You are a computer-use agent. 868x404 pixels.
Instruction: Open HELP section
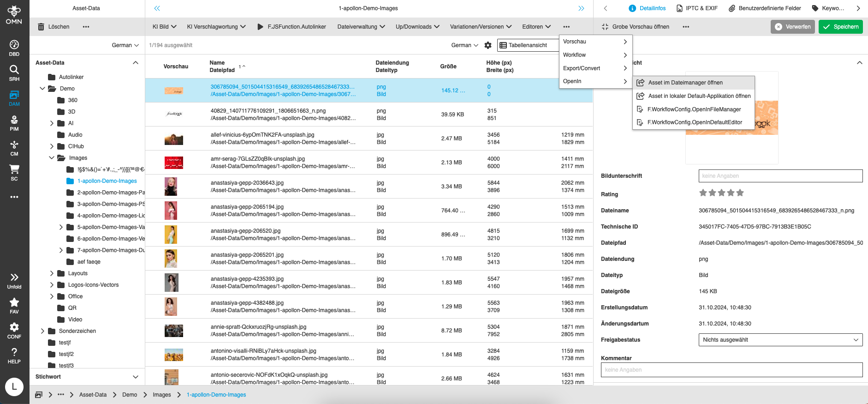click(14, 356)
